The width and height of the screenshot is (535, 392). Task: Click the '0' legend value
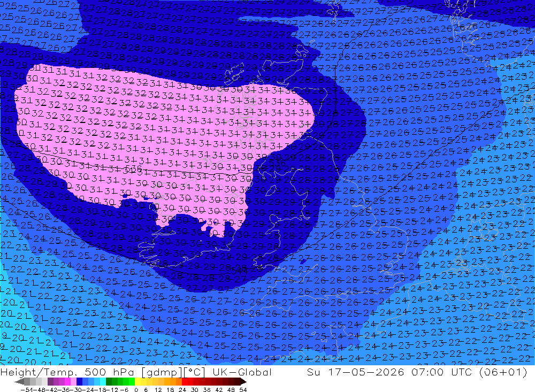click(136, 390)
